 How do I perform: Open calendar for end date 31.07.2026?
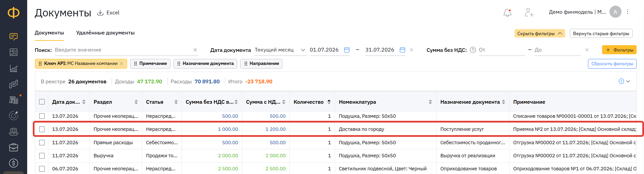tap(402, 50)
